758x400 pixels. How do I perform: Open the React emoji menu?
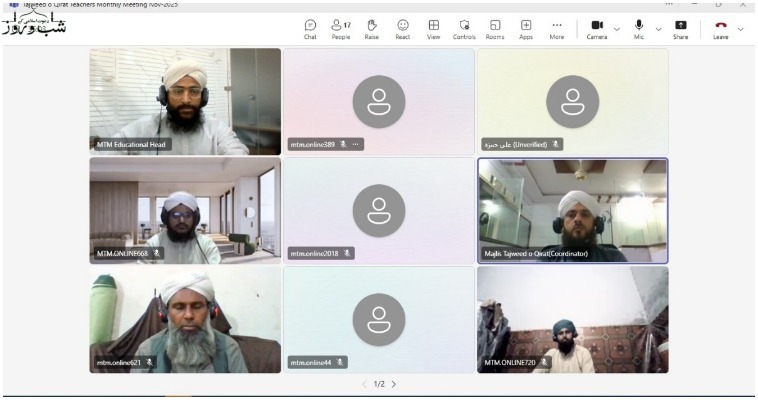pyautogui.click(x=403, y=28)
